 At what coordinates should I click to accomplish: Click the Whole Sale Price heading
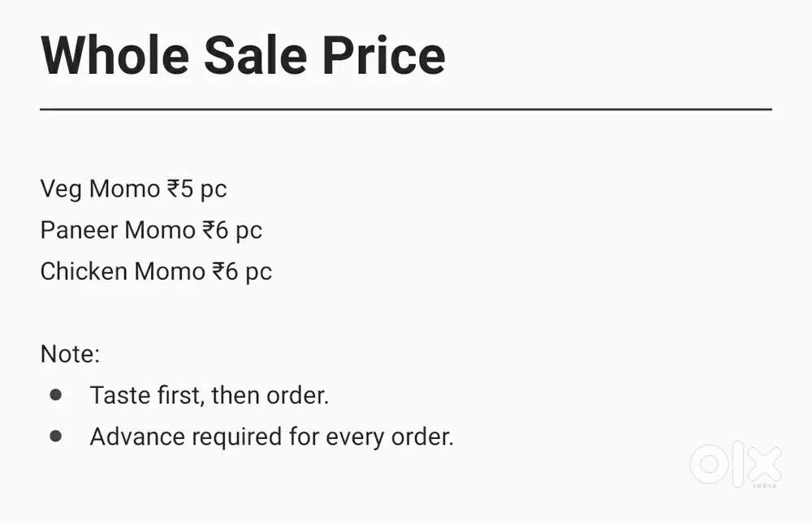243,55
